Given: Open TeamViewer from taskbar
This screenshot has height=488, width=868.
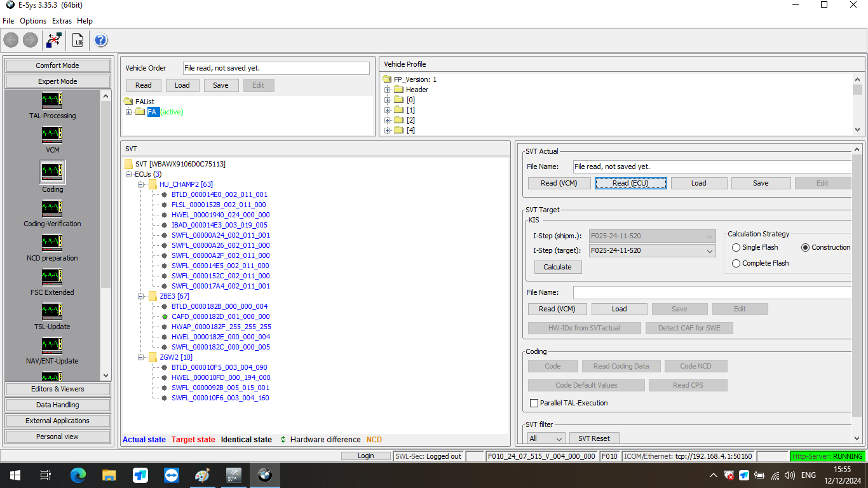Looking at the screenshot, I should click(172, 475).
